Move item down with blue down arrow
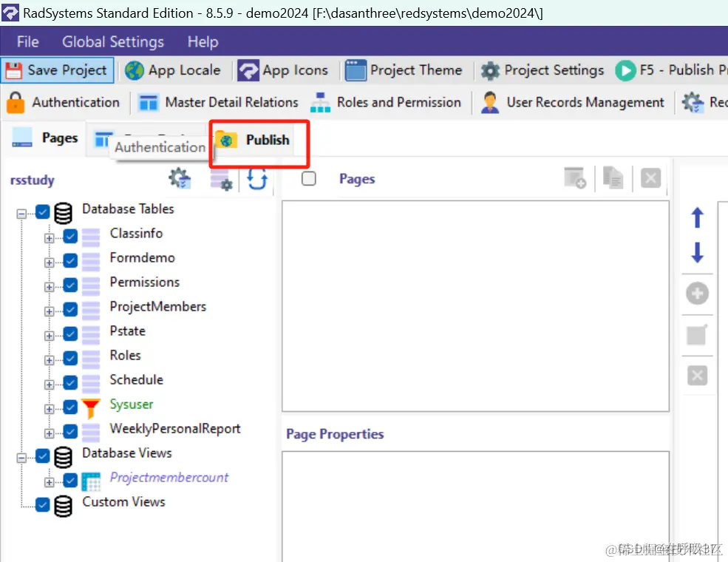Image resolution: width=728 pixels, height=562 pixels. click(697, 252)
